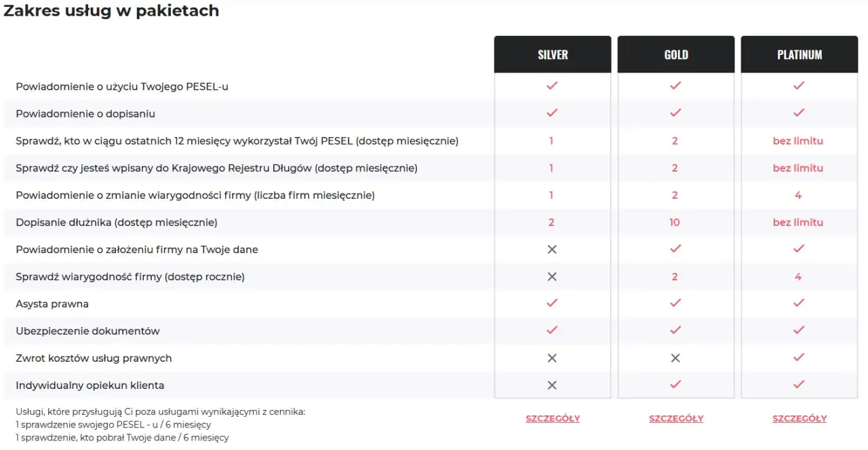868x450 pixels.
Task: Click the PLATINUM column header
Action: [x=799, y=54]
